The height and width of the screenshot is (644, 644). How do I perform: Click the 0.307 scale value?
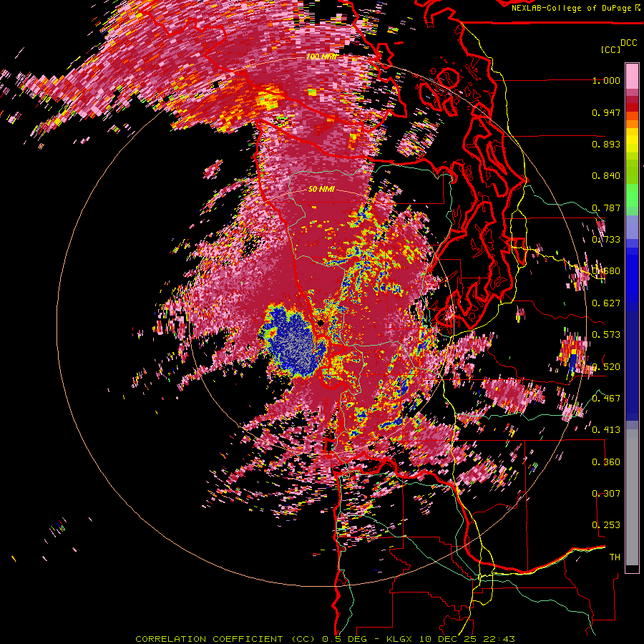[x=606, y=494]
